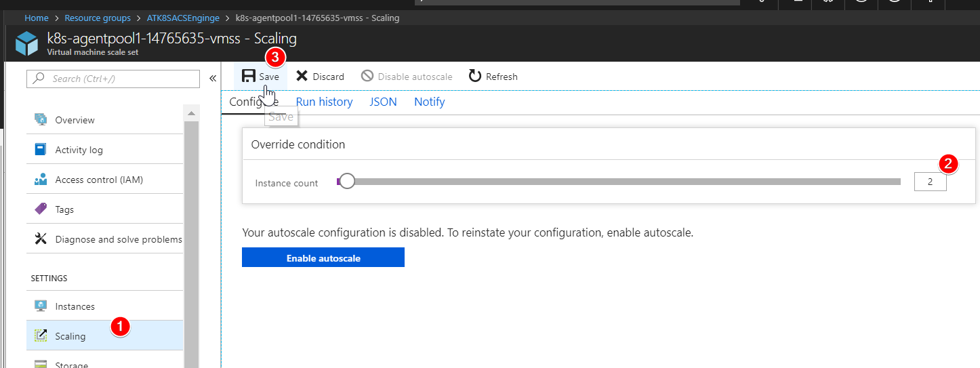Click the Storage icon in sidebar
Image resolution: width=980 pixels, height=368 pixels.
click(x=41, y=364)
